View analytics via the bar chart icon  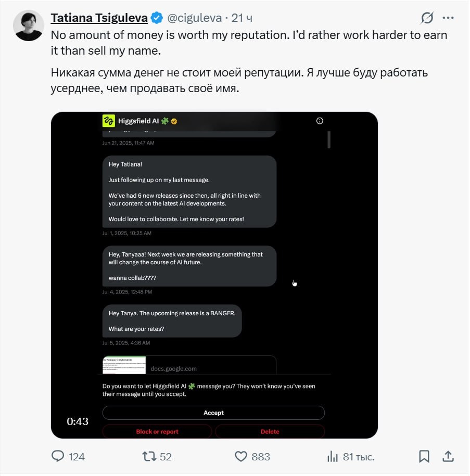point(332,456)
